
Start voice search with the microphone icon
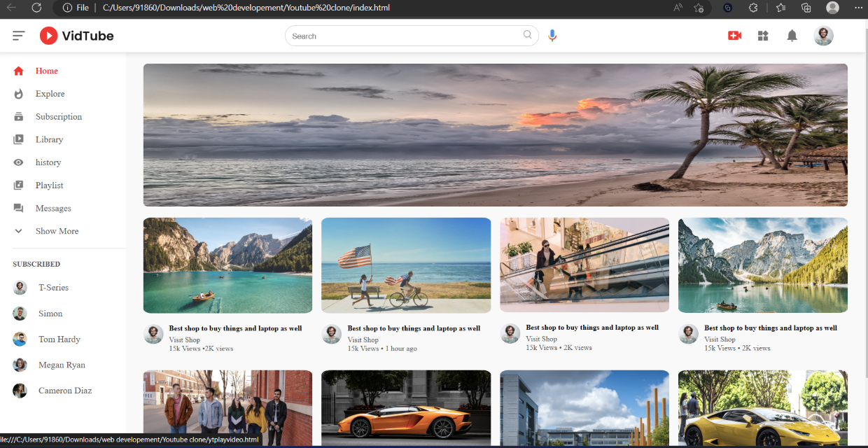coord(552,36)
